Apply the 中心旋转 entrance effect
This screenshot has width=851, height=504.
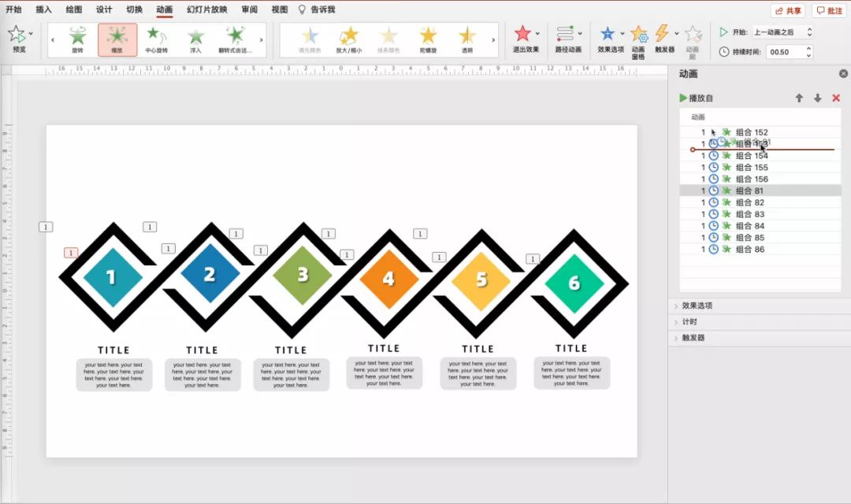tap(156, 39)
